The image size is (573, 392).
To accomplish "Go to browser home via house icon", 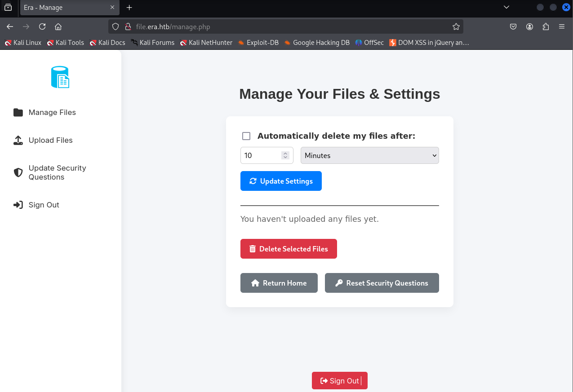I will pos(58,26).
